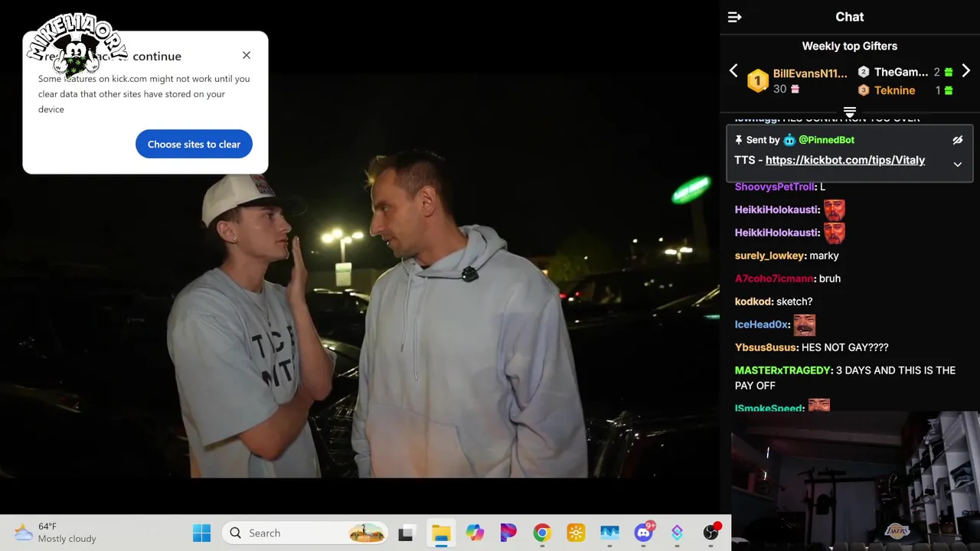Collapse the chat panel with the arrow icon
This screenshot has width=980, height=551.
coord(734,17)
